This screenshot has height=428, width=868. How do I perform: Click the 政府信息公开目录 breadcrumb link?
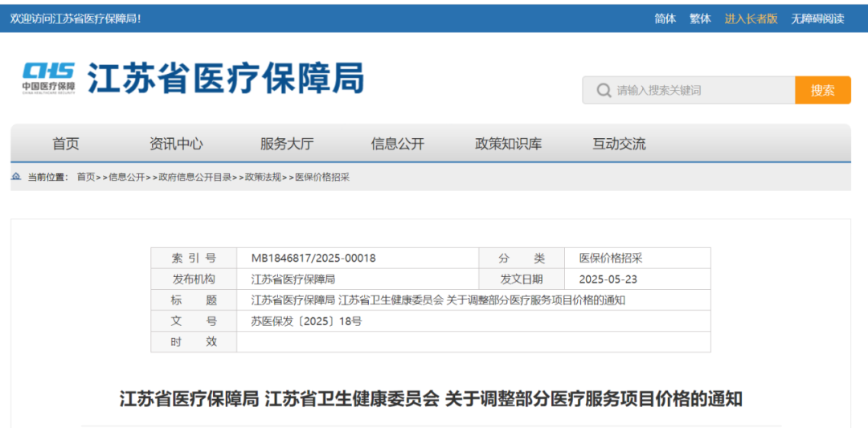click(194, 177)
